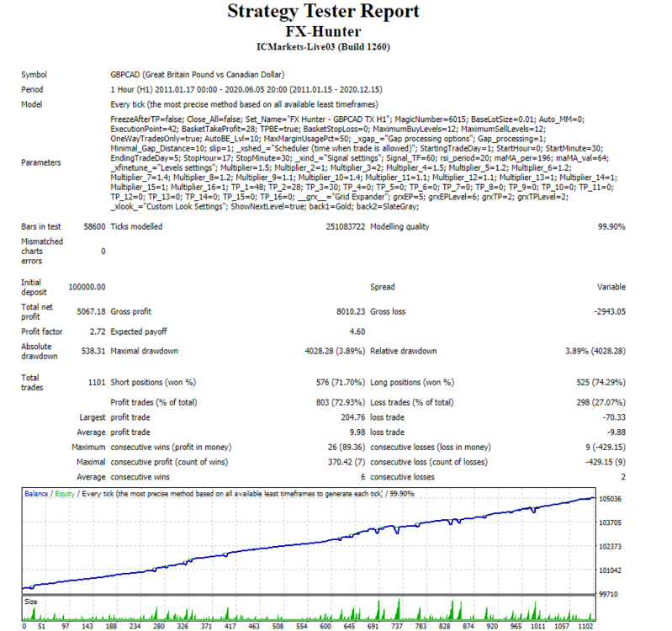Screen dimensions: 672x631
Task: Select the 'FX-Hunter' heading
Action: coord(323,32)
